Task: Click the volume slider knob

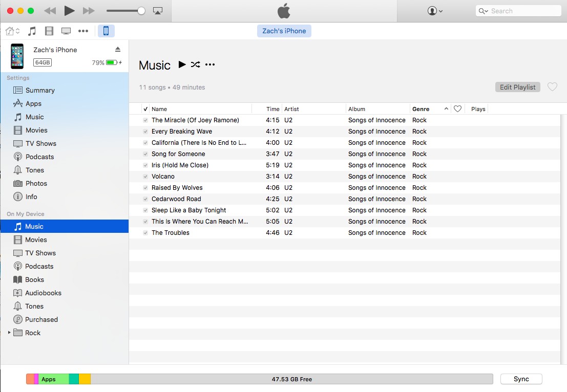Action: coord(141,11)
